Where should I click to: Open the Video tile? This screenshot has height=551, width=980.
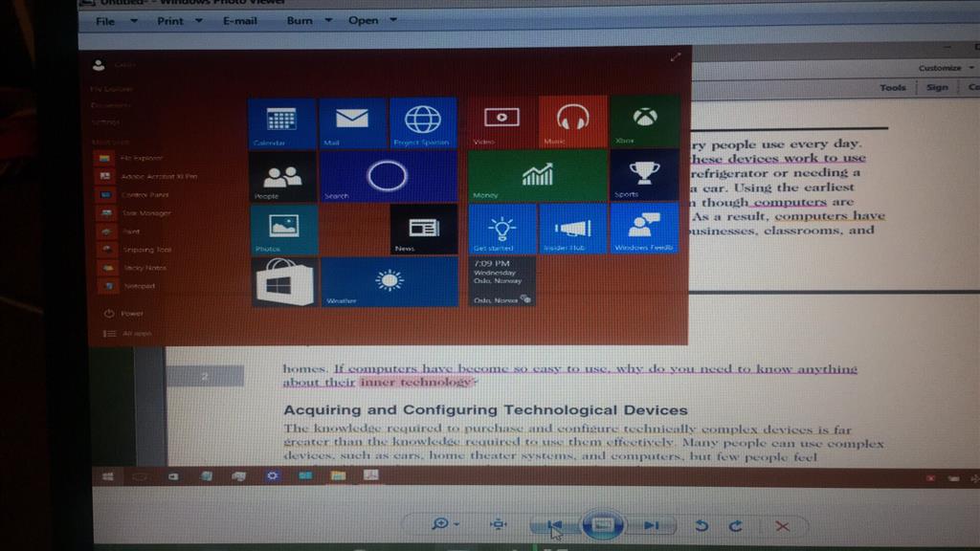[x=501, y=121]
